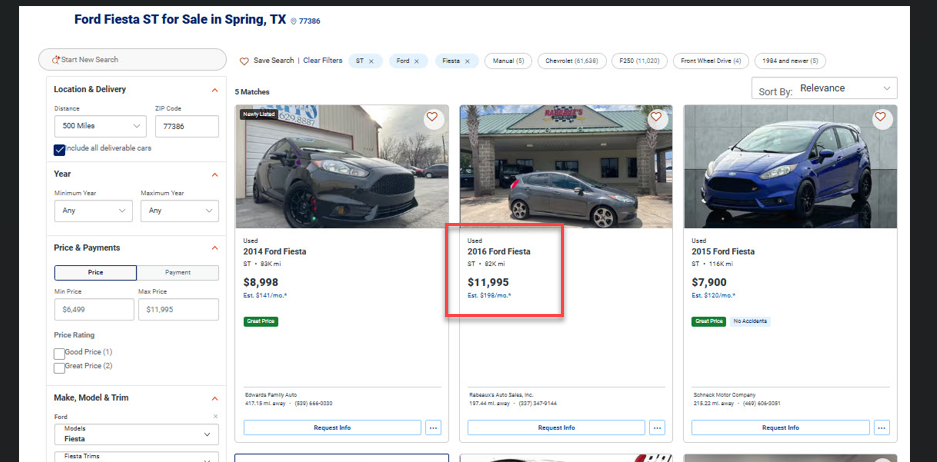Open the Distance 500 Miles dropdown
Image resolution: width=937 pixels, height=462 pixels.
(x=100, y=126)
